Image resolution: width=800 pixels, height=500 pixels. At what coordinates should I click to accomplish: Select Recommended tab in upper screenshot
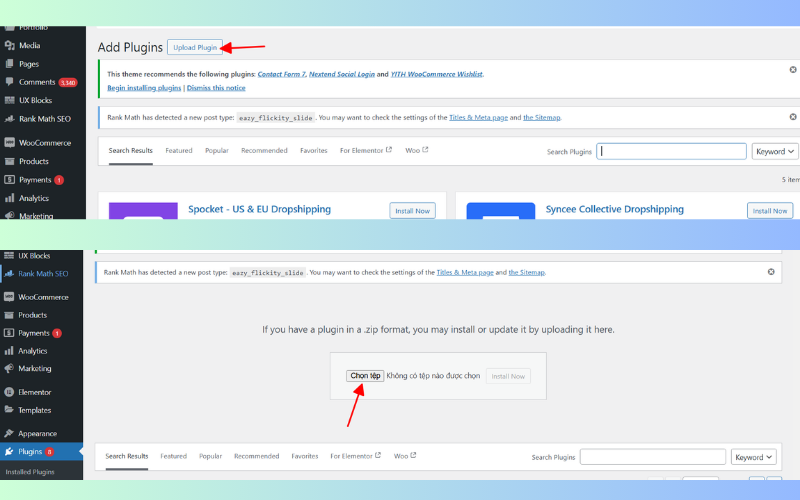click(264, 151)
